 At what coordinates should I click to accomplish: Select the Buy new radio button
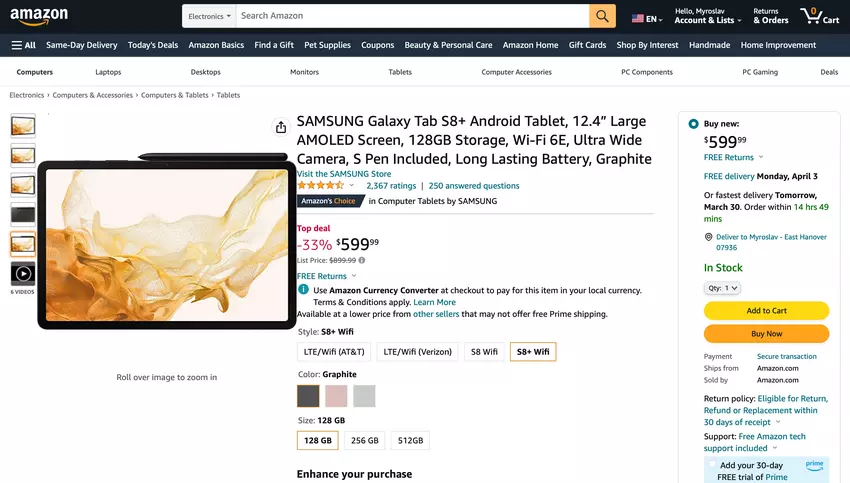click(x=694, y=123)
